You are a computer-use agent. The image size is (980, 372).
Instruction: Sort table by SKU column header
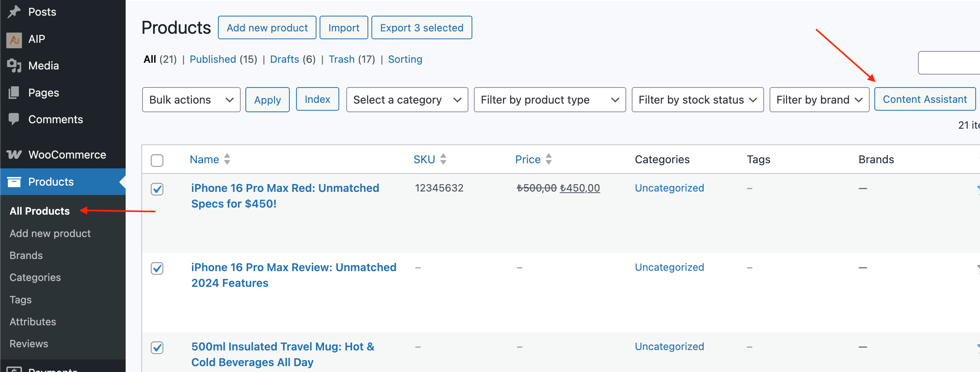(424, 159)
